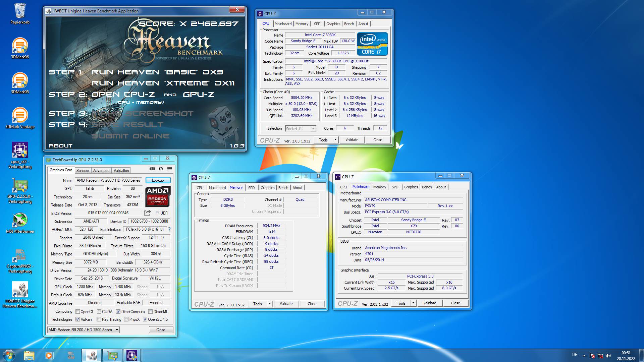Expand Tools dropdown arrow in CPU-Z Memory window

(270, 304)
